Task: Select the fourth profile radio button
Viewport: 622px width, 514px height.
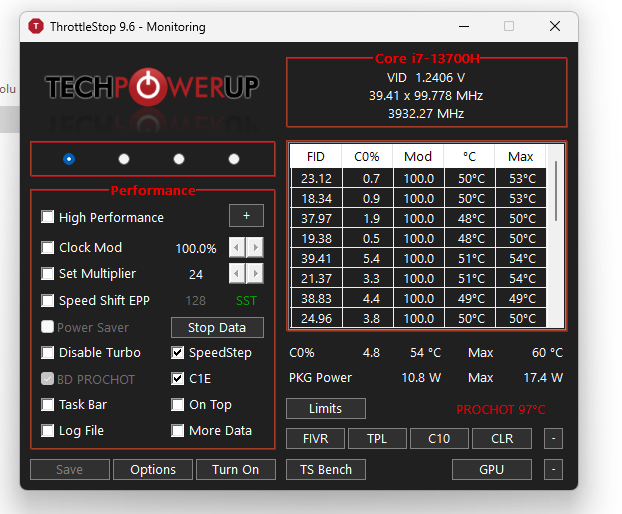Action: tap(234, 159)
